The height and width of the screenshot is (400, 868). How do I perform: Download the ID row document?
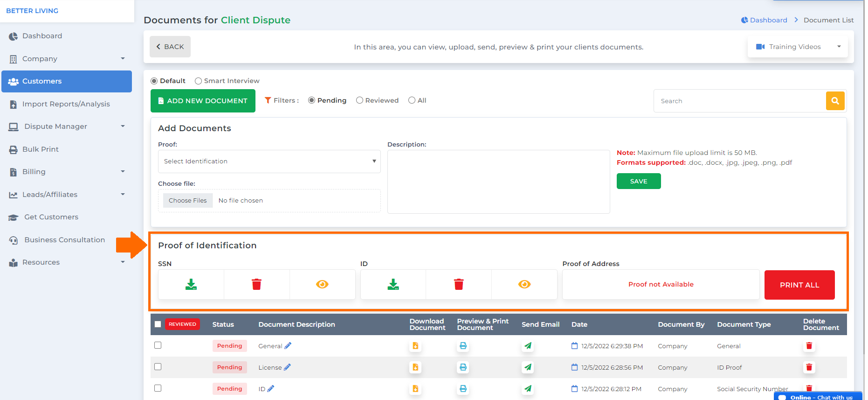(x=415, y=389)
